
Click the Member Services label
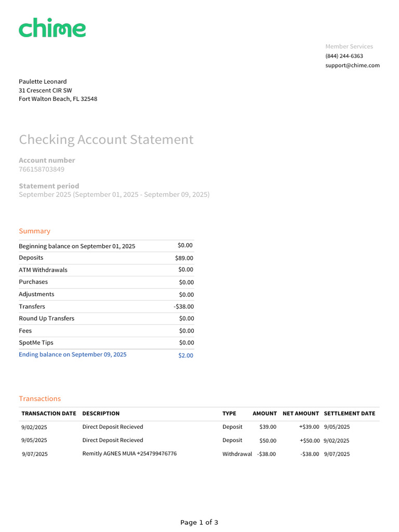(349, 47)
